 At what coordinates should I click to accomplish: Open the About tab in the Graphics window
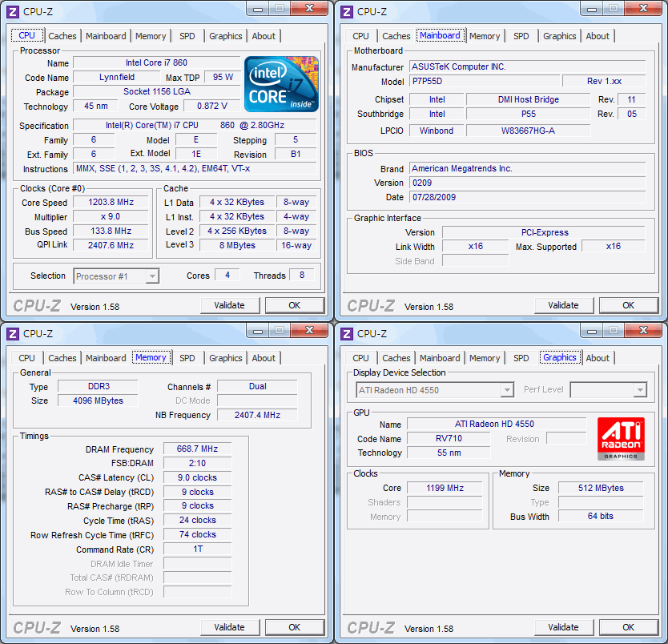[x=598, y=358]
